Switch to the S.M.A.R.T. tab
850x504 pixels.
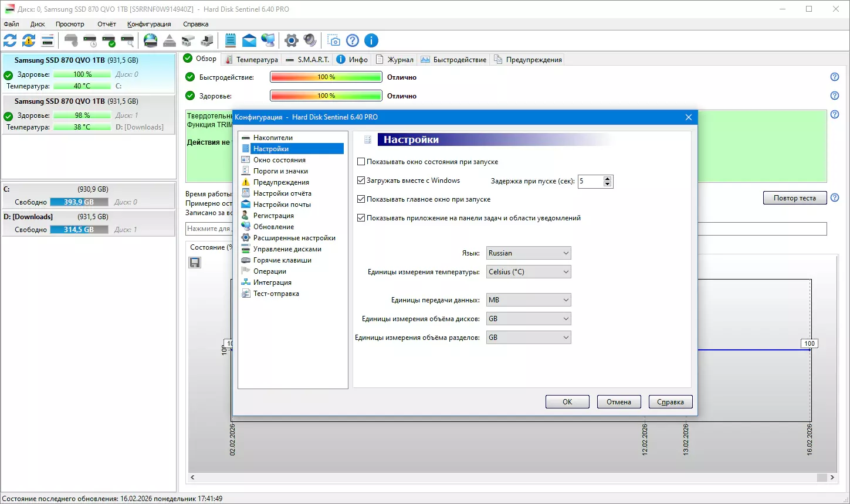point(308,59)
